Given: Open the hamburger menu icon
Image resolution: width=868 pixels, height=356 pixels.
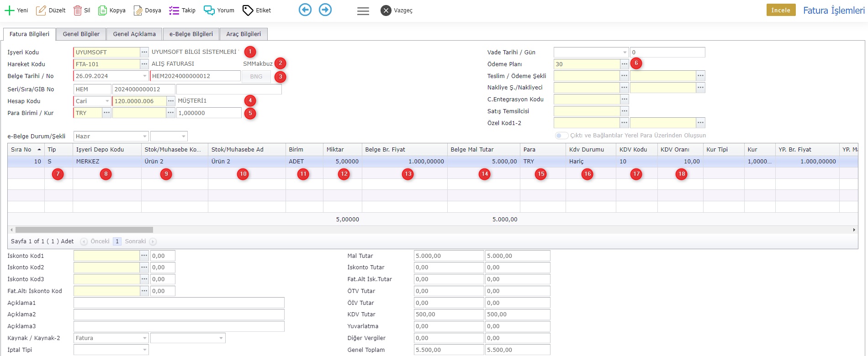Looking at the screenshot, I should point(363,11).
